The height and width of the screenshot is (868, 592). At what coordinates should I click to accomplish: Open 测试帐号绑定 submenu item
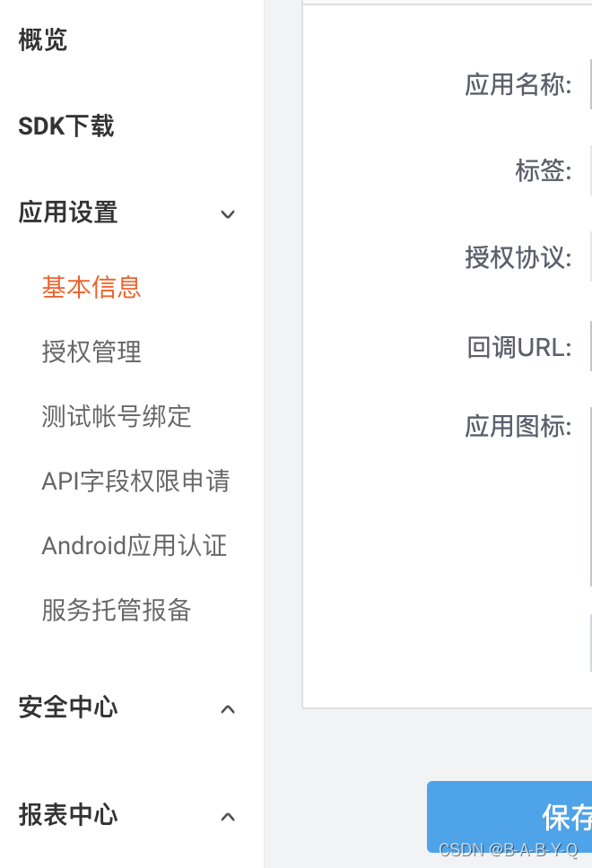click(x=117, y=416)
